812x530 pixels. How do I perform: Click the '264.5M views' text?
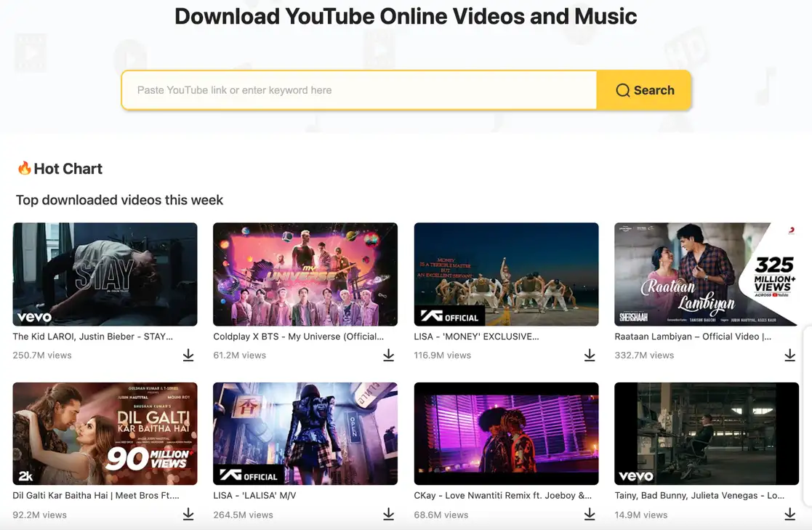[244, 515]
